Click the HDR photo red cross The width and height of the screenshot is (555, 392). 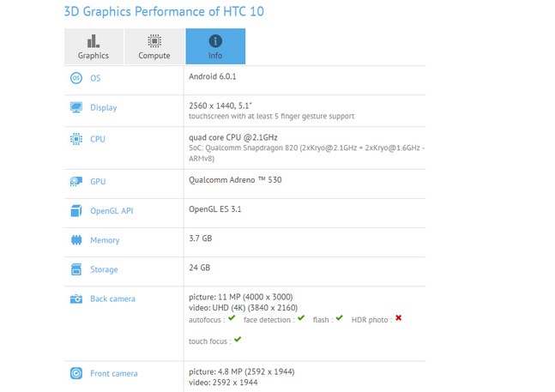(x=399, y=317)
